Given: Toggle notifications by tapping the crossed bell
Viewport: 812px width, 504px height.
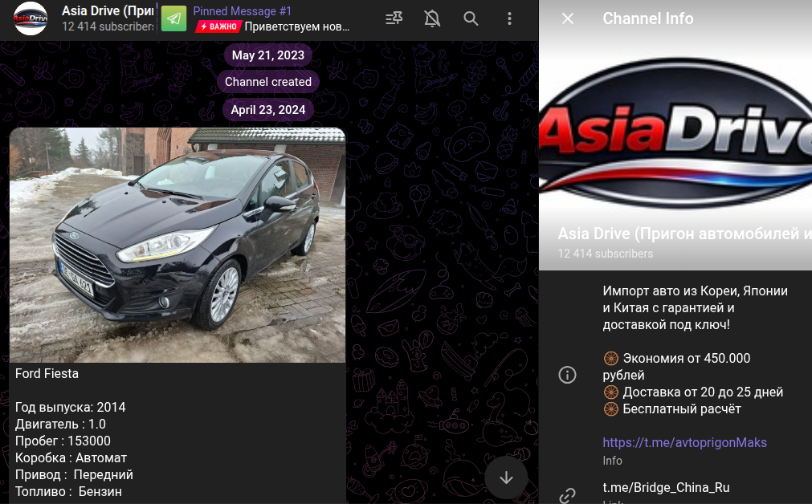Looking at the screenshot, I should pyautogui.click(x=431, y=19).
